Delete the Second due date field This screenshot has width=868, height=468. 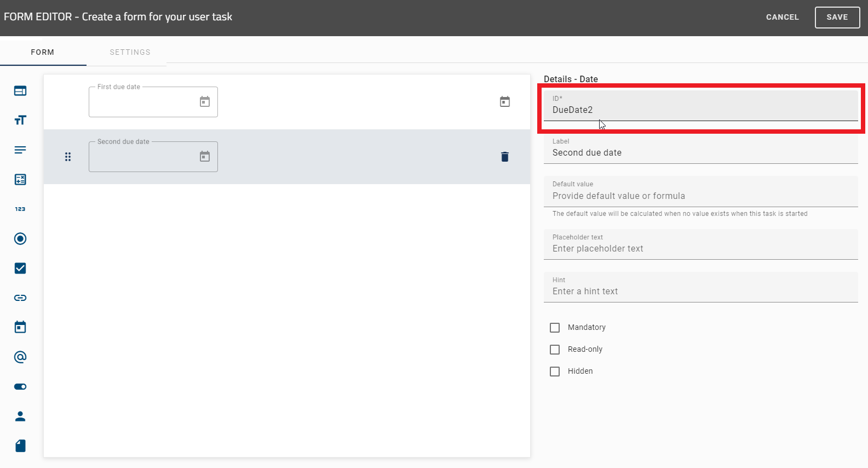pos(505,157)
